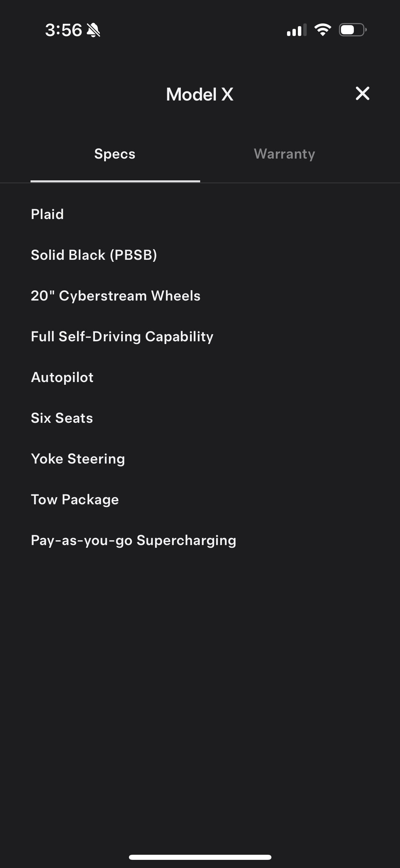Viewport: 400px width, 868px height.
Task: Tap the battery level indicator
Action: pyautogui.click(x=352, y=30)
